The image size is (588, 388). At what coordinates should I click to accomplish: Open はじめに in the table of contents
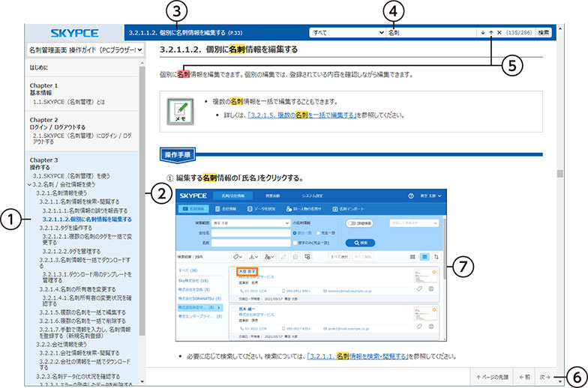point(43,67)
